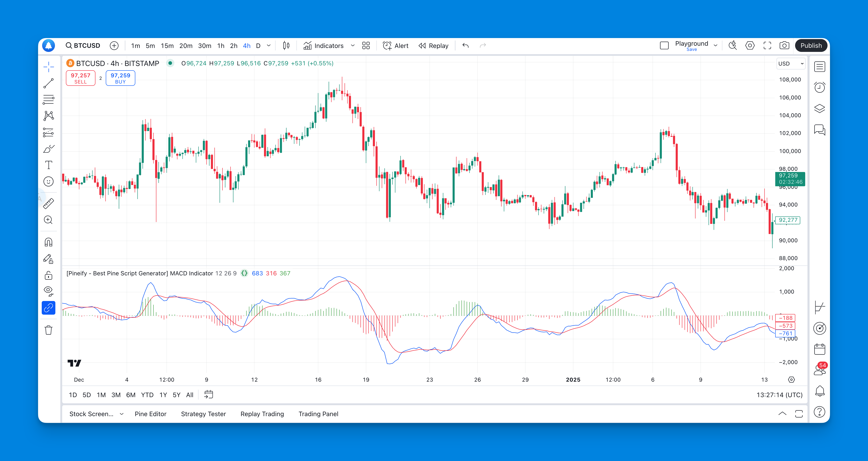This screenshot has height=461, width=868.
Task: Open the Playground layout dropdown chevron
Action: click(x=715, y=45)
